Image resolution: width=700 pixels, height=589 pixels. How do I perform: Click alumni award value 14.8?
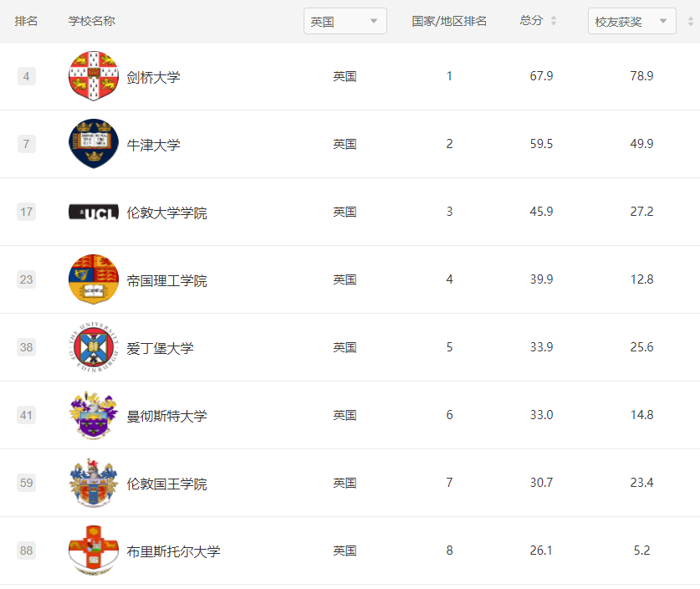click(642, 416)
